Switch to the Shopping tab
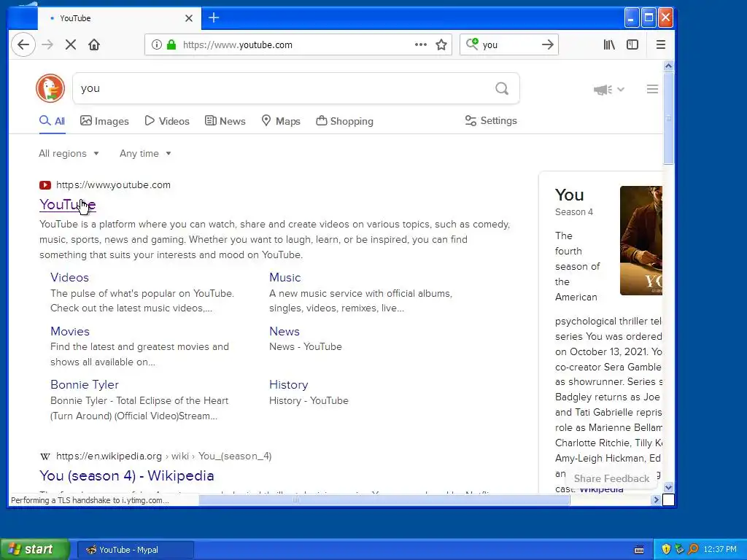Image resolution: width=747 pixels, height=560 pixels. pos(344,121)
